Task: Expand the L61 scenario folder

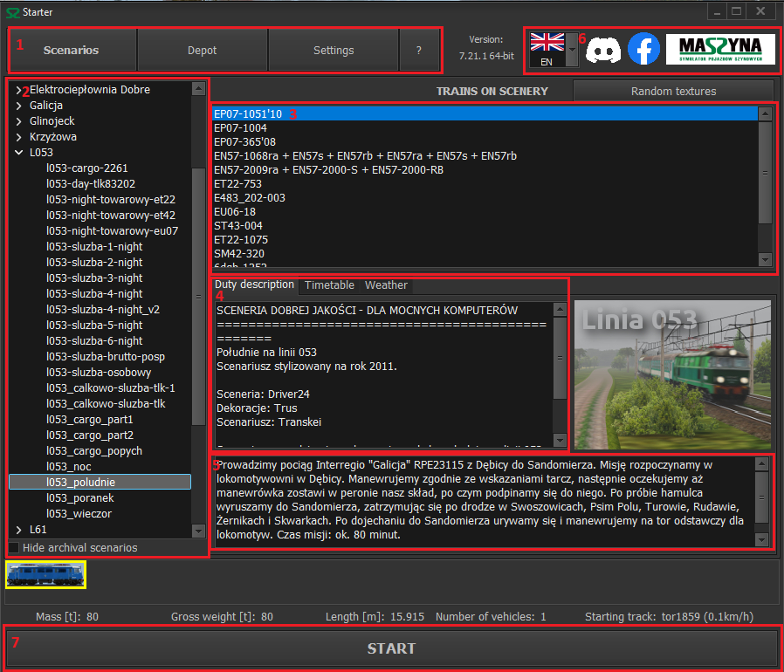Action: 19,529
